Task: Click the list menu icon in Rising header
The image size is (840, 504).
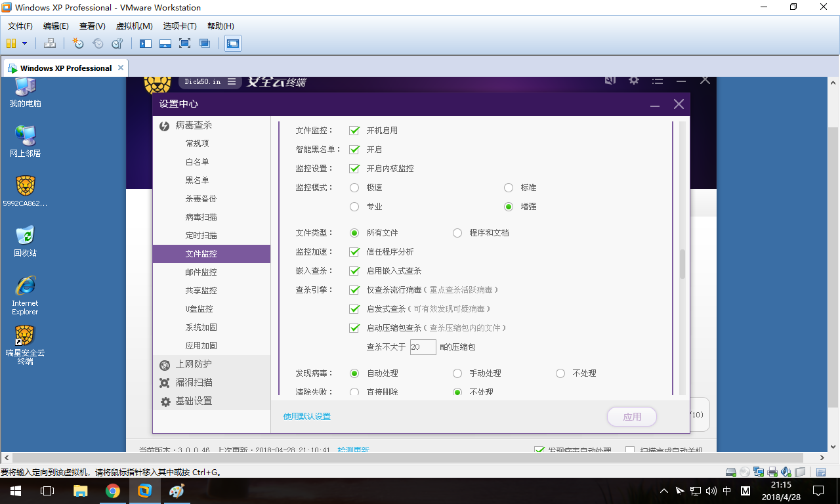Action: click(x=658, y=81)
